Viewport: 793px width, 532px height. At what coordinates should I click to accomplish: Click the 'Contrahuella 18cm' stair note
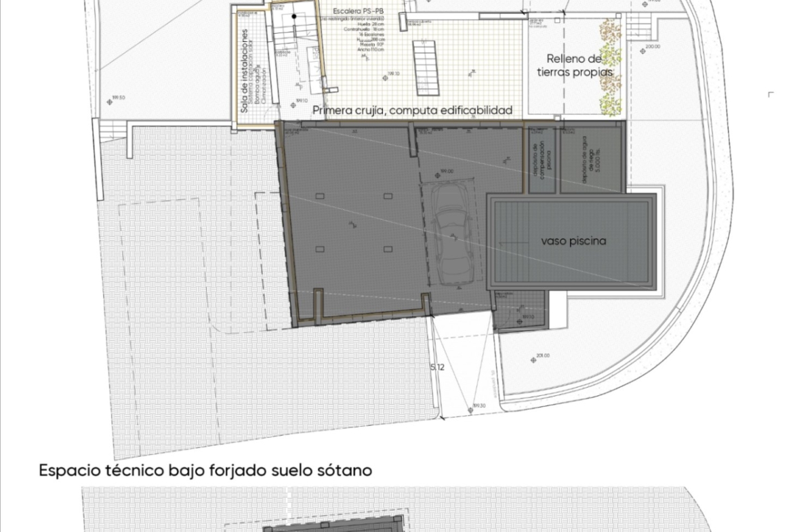pyautogui.click(x=363, y=29)
